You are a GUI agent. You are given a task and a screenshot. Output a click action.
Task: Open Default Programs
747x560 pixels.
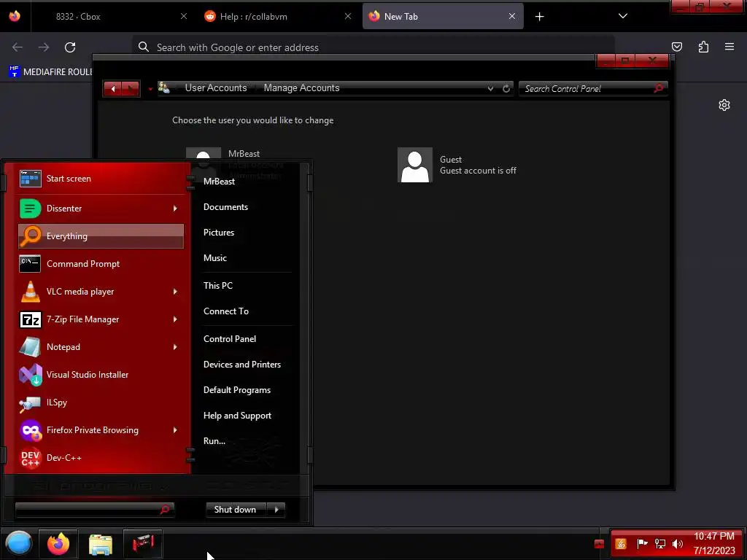237,390
